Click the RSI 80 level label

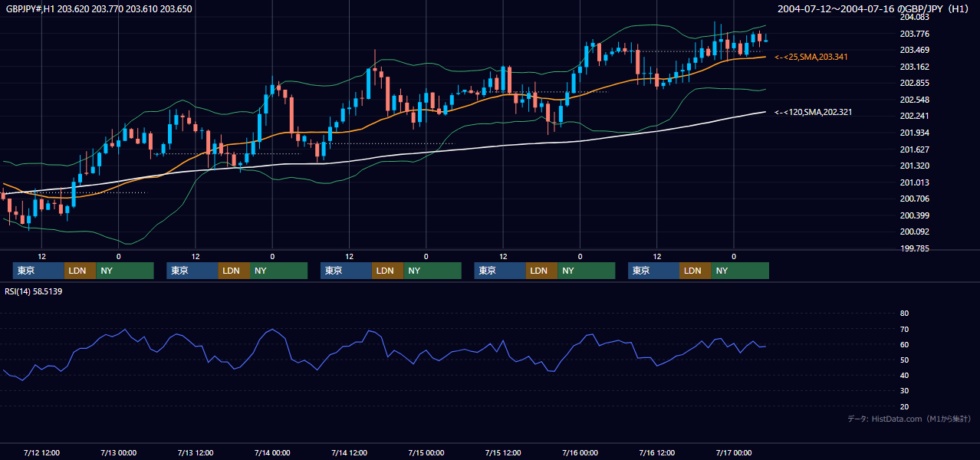[904, 314]
